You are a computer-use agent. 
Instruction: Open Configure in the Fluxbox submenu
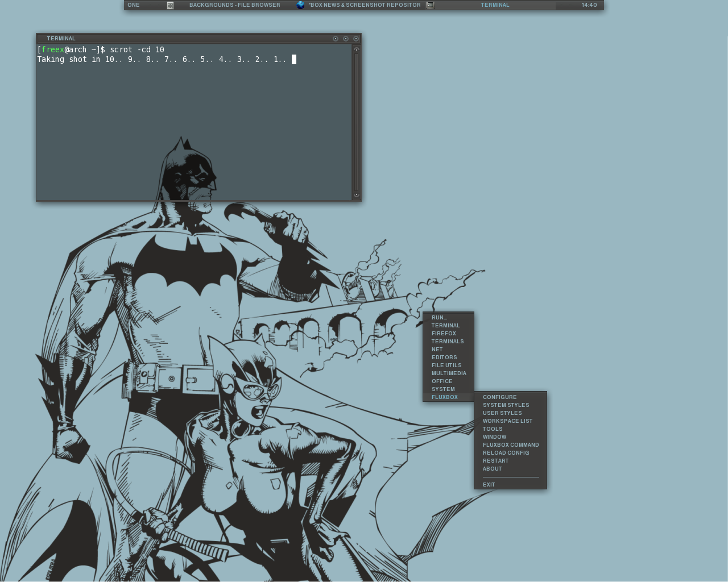(510, 397)
